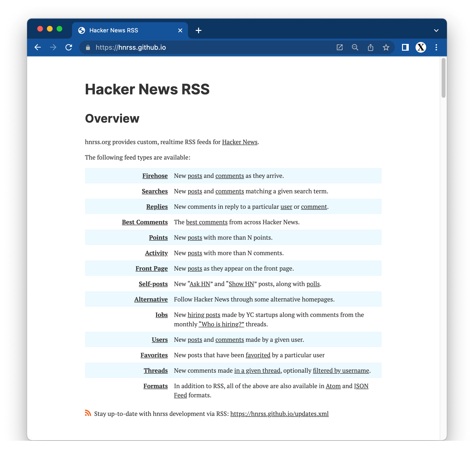
Task: Click the browser menu kebab icon
Action: pyautogui.click(x=436, y=48)
